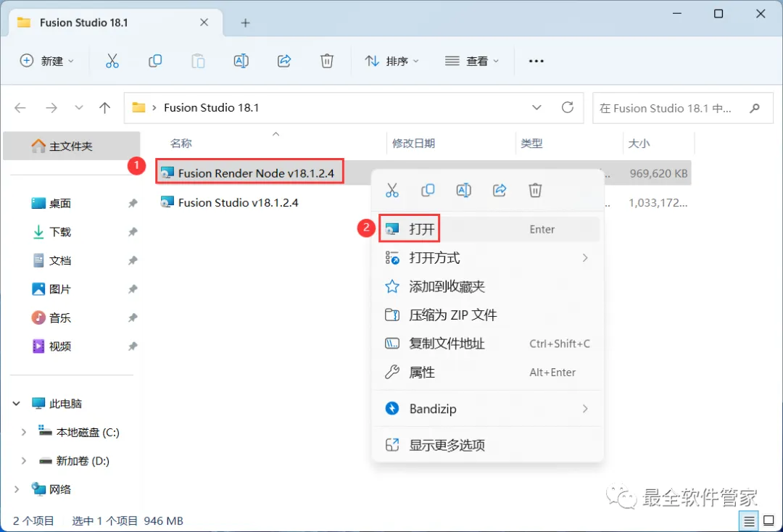Open the three-dot See more toolbar menu
This screenshot has height=532, width=783.
tap(536, 61)
